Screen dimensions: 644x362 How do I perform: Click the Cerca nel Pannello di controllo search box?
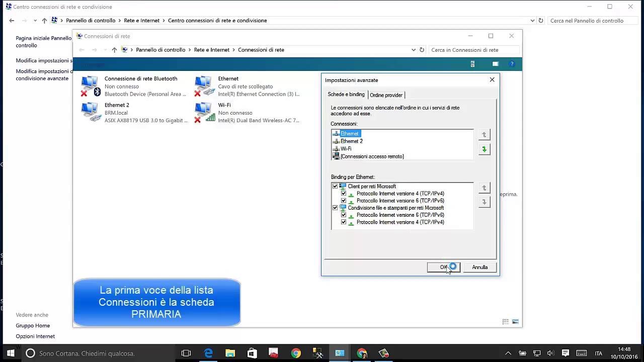(x=593, y=21)
